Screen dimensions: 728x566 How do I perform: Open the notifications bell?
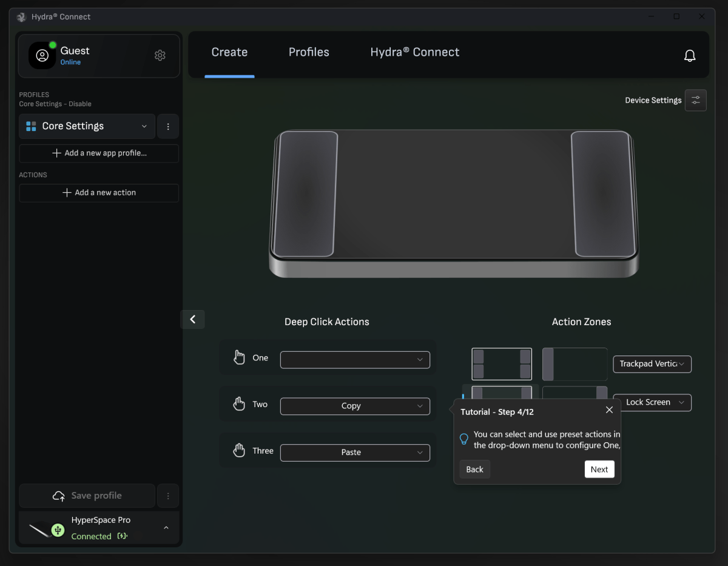tap(690, 56)
